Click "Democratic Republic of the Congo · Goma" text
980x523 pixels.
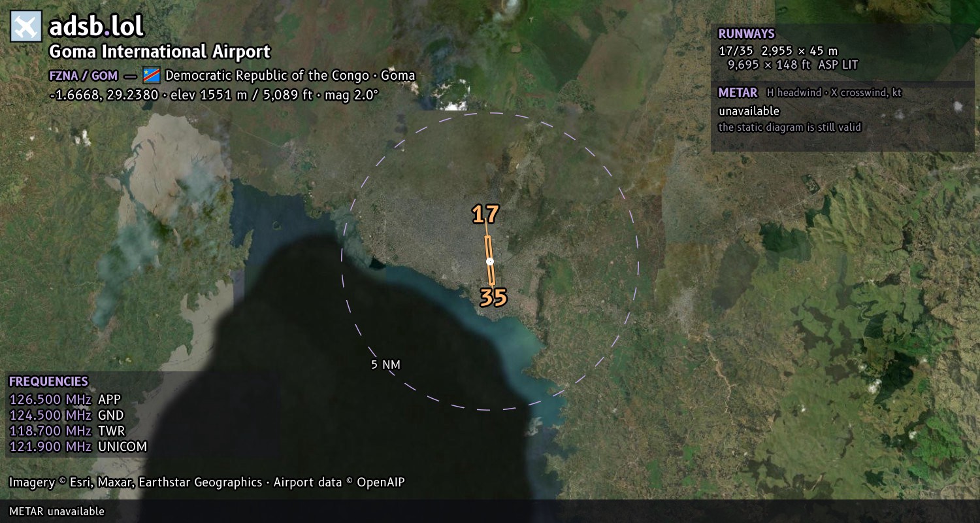[290, 75]
